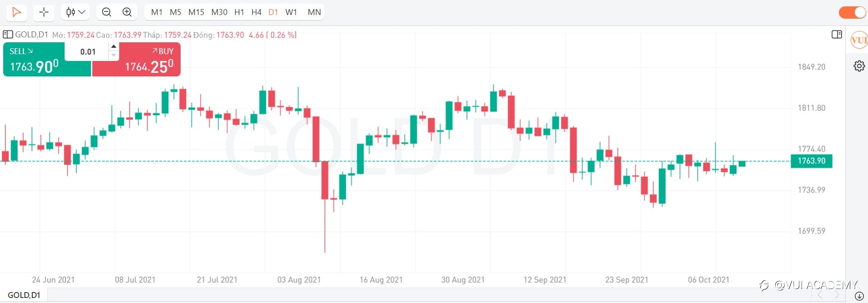The image size is (868, 303).
Task: Open the candlestick chart type dropdown
Action: coord(76,12)
